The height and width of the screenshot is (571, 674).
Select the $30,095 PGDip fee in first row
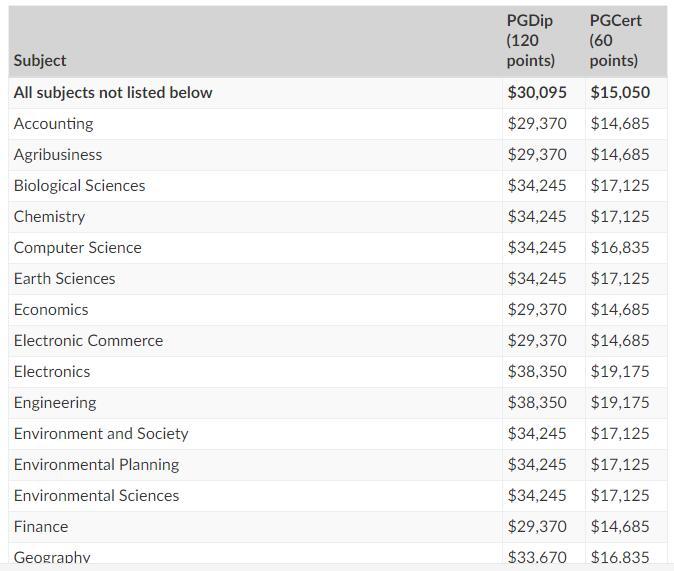click(537, 93)
